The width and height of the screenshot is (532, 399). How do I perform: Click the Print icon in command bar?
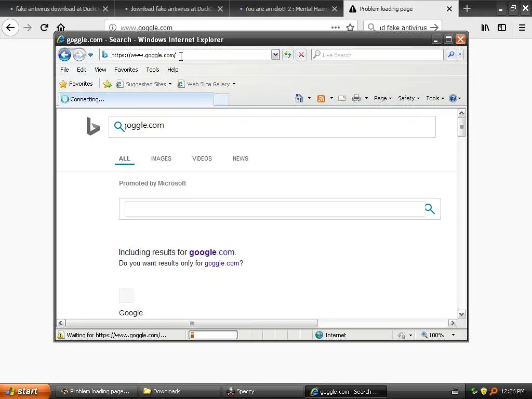[356, 98]
